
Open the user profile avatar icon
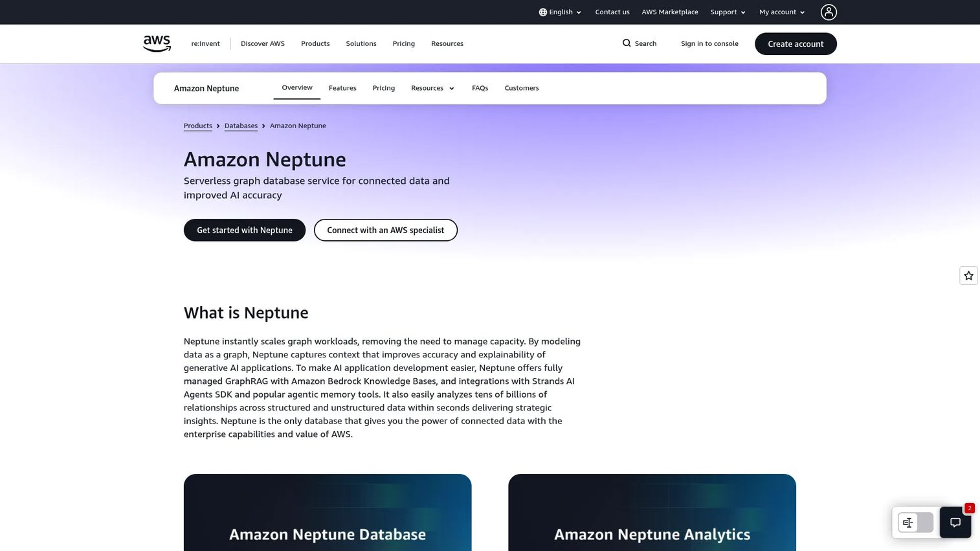(x=829, y=12)
